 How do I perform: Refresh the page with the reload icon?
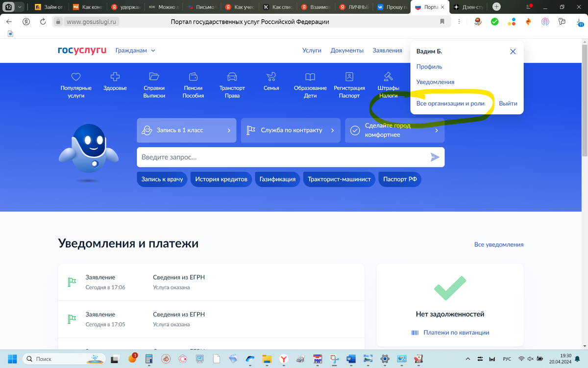[x=43, y=22]
